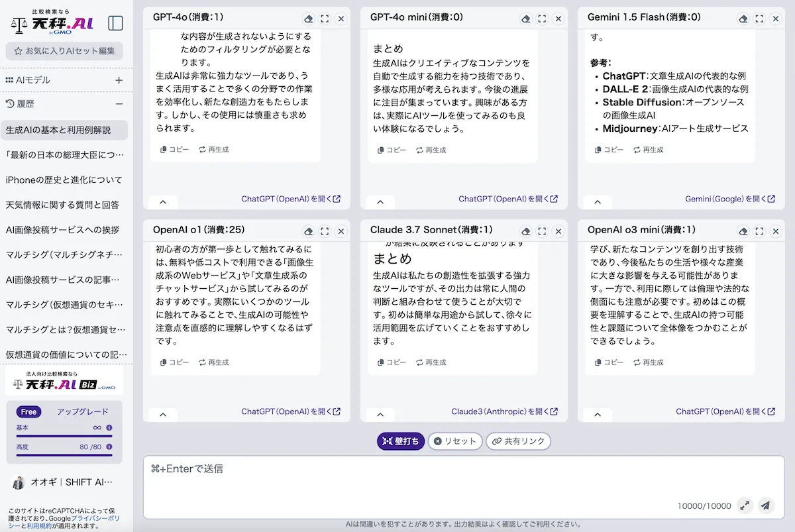Expand Claude 3.7 Sonnet panel to fullscreen
Image resolution: width=795 pixels, height=532 pixels.
[x=542, y=231]
